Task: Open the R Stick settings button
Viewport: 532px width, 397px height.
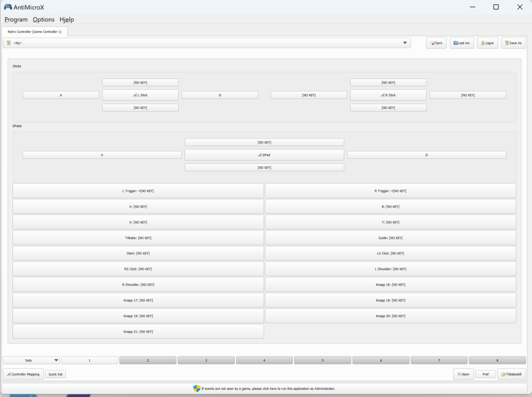Action: coord(388,95)
